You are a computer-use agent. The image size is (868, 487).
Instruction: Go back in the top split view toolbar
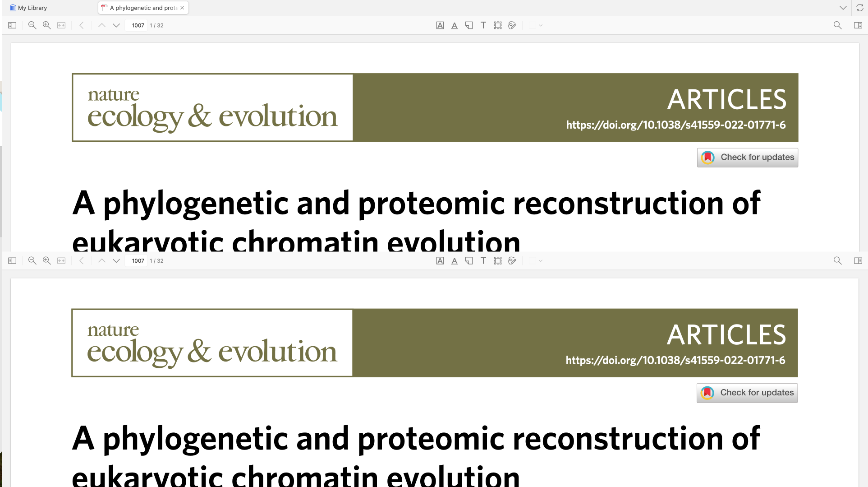click(82, 25)
